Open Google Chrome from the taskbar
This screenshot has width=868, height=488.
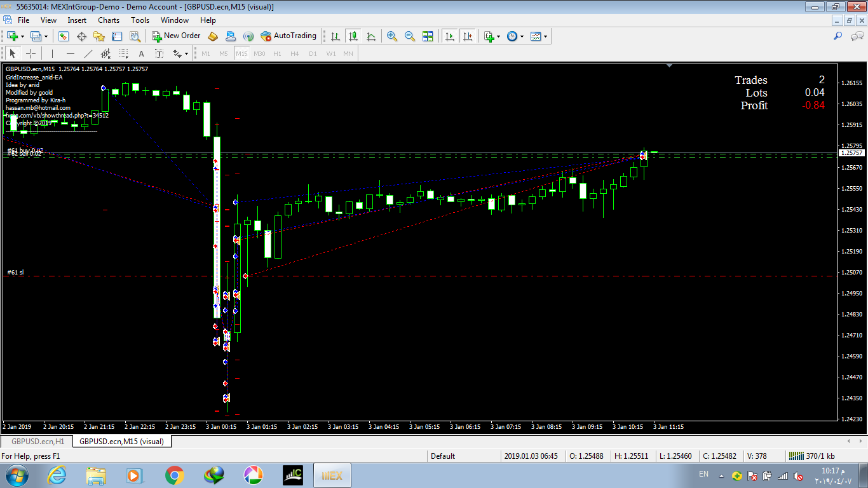[175, 475]
